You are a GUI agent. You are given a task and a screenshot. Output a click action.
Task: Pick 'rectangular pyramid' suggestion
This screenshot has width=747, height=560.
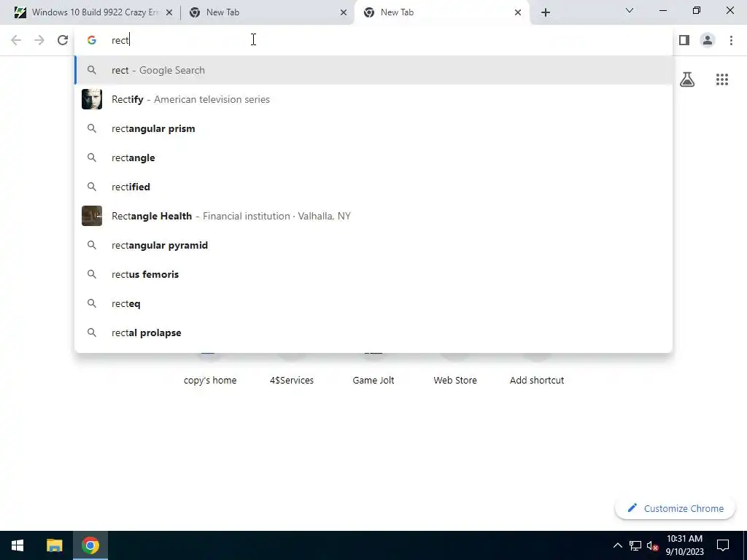(373, 245)
